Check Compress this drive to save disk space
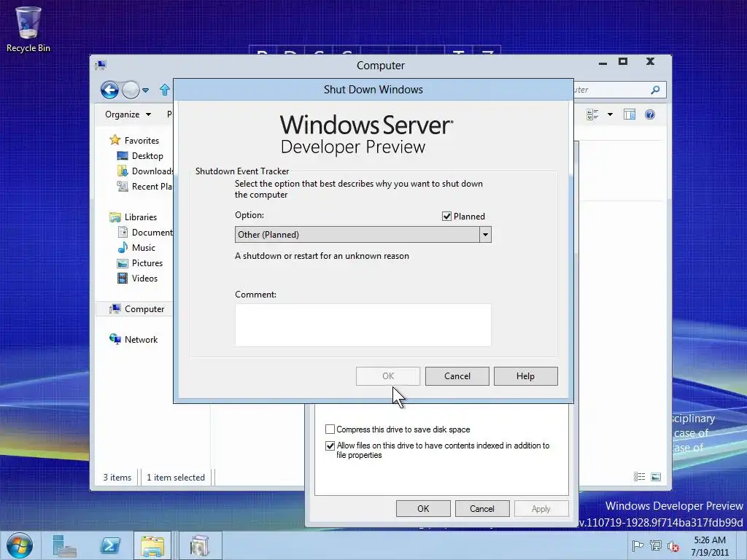The height and width of the screenshot is (560, 747). pos(330,429)
